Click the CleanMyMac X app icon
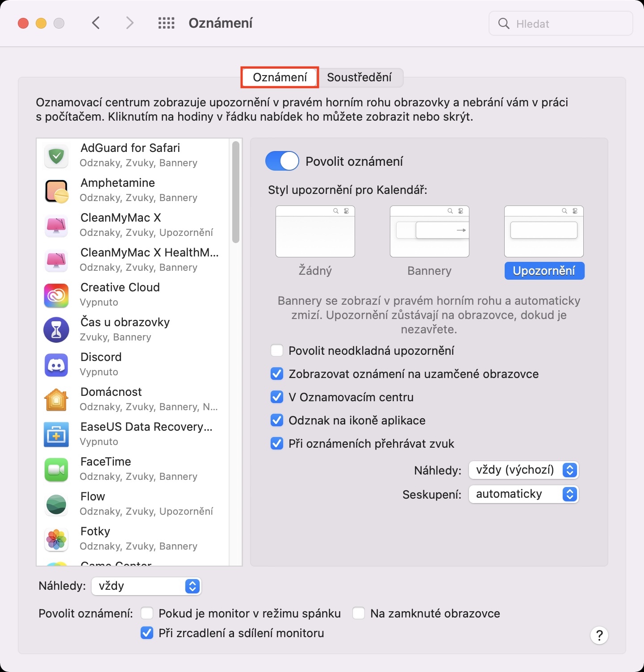The width and height of the screenshot is (644, 672). point(56,225)
